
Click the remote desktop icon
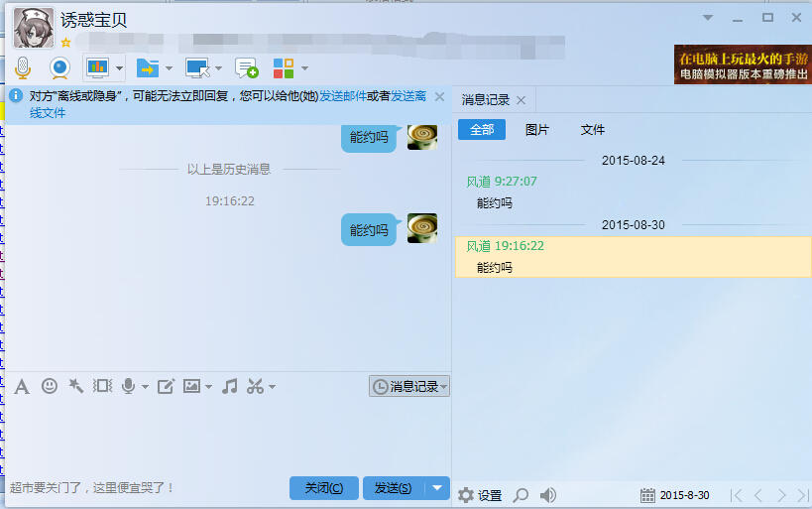point(198,67)
